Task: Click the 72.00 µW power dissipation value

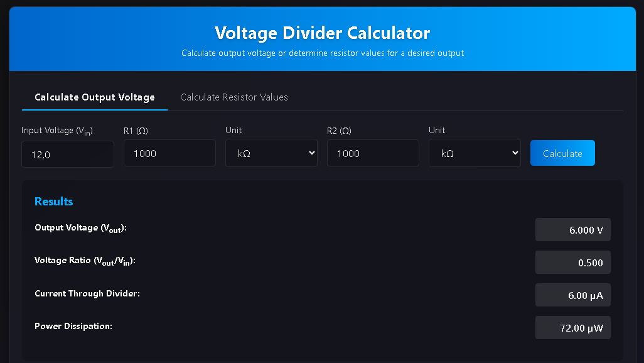Action: click(573, 328)
